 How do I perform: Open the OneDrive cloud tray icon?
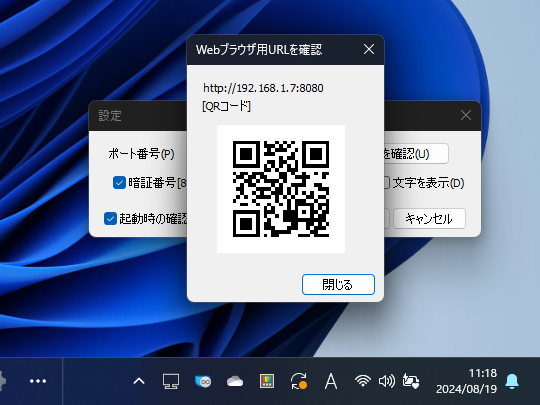point(235,381)
